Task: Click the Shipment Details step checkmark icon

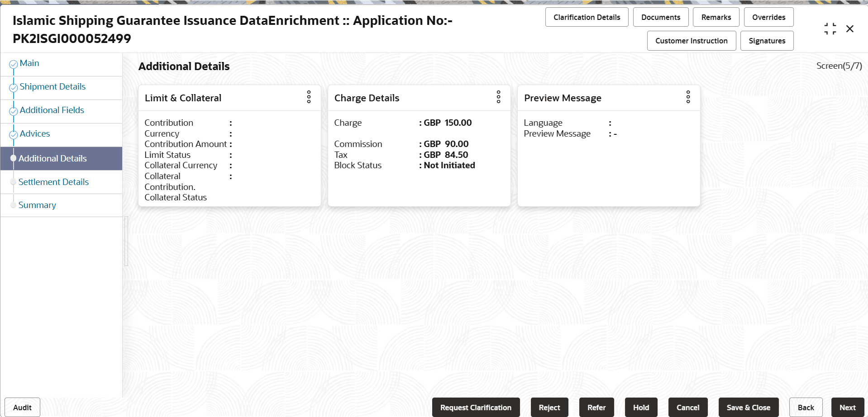Action: (x=14, y=88)
